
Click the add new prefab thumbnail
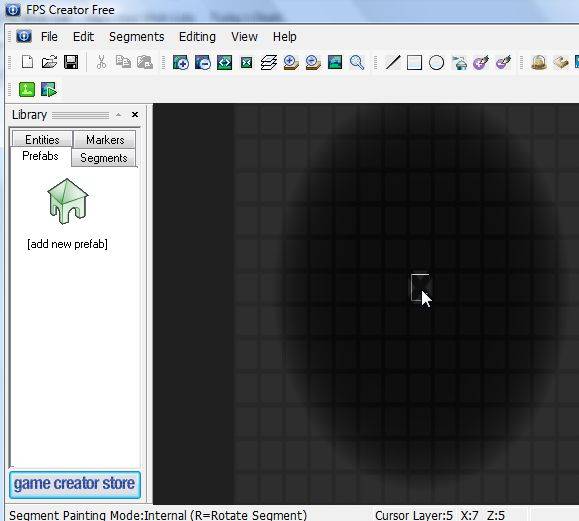[68, 201]
